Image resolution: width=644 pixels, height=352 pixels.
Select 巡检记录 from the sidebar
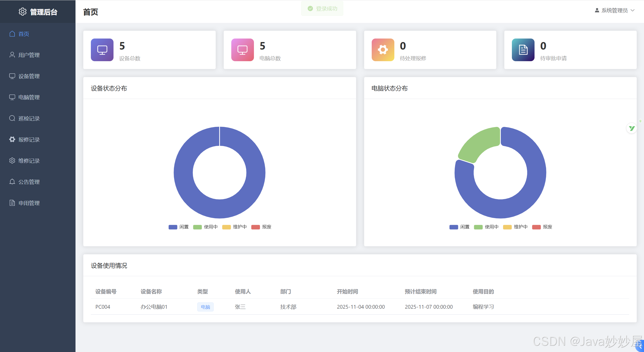click(x=38, y=118)
